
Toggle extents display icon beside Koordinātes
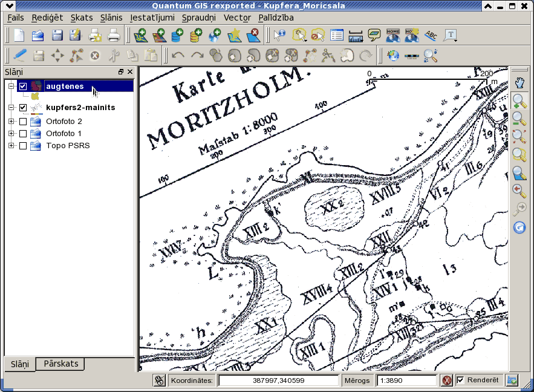159,381
